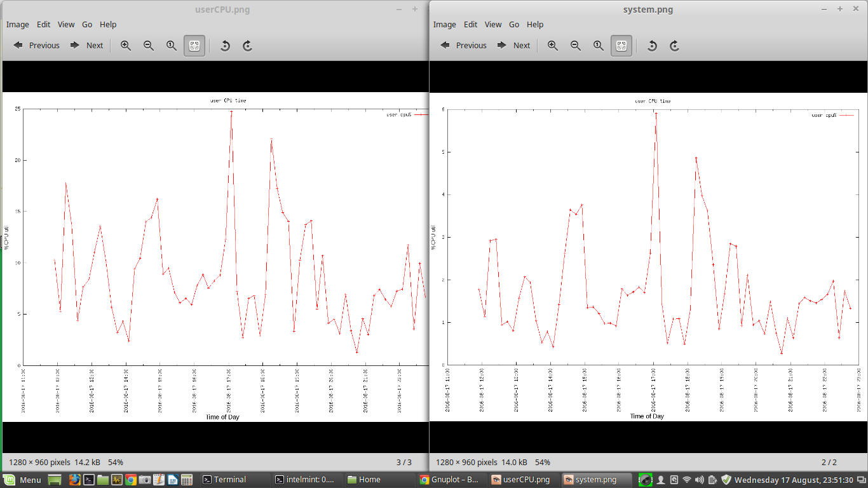Reset zoom to normal size in userCPU.png window
The height and width of the screenshot is (488, 868).
(172, 45)
